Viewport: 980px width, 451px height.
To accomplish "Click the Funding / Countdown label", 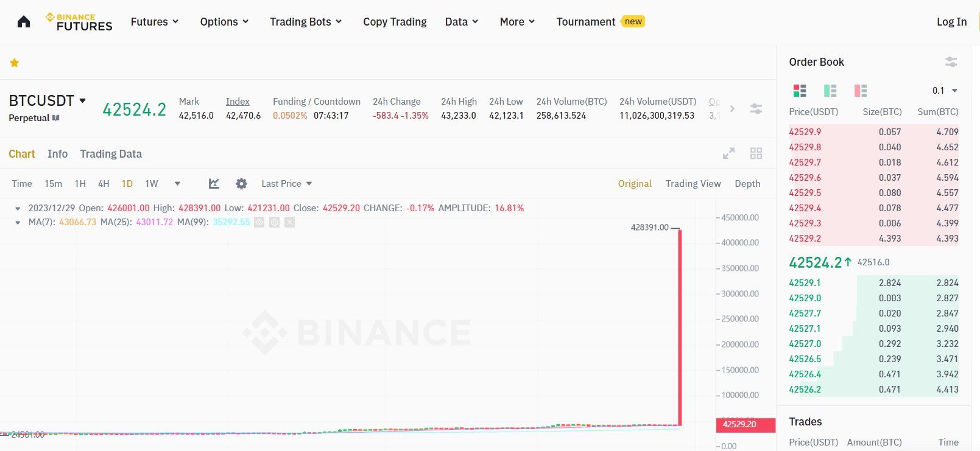I will 317,102.
